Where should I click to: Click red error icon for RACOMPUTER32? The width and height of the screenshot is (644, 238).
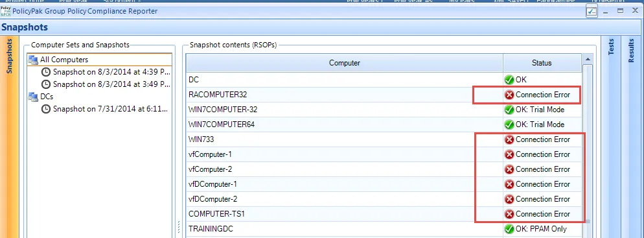point(509,95)
